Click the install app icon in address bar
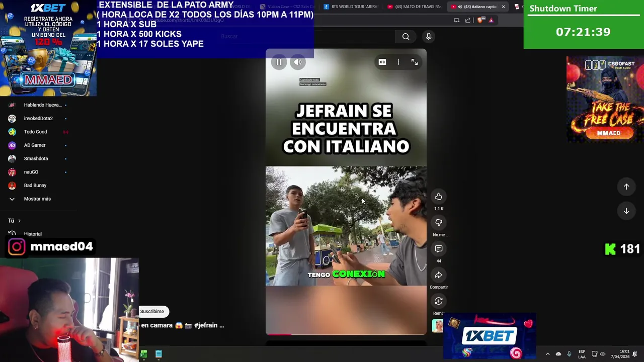The height and width of the screenshot is (362, 644). [x=456, y=20]
